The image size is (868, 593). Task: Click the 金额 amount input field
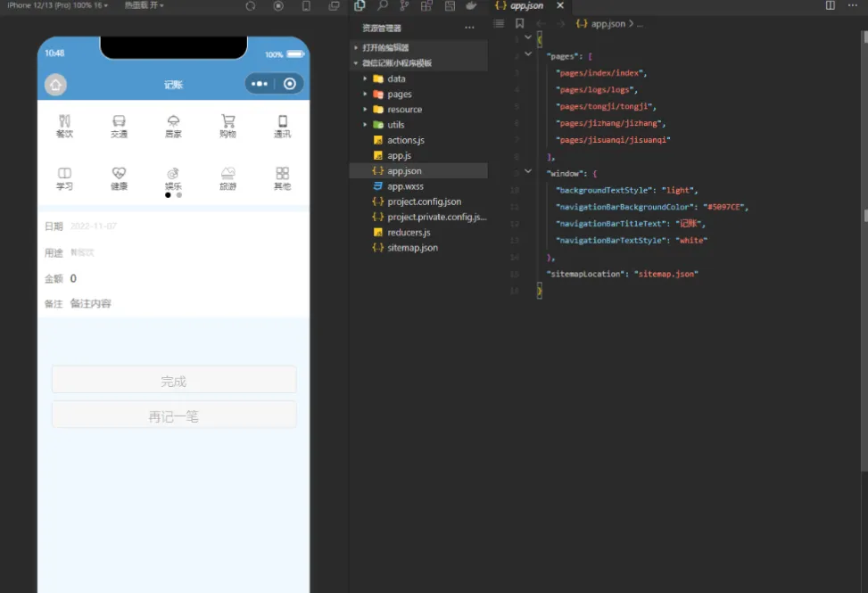point(178,279)
